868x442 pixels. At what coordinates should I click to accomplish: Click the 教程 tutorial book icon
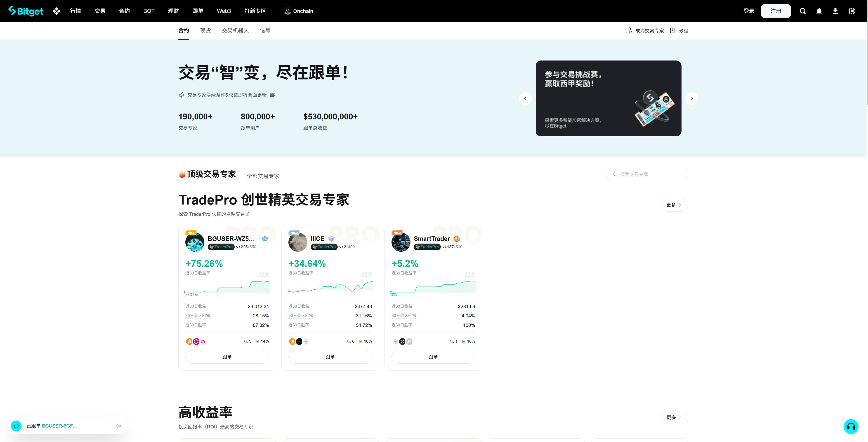pos(672,31)
